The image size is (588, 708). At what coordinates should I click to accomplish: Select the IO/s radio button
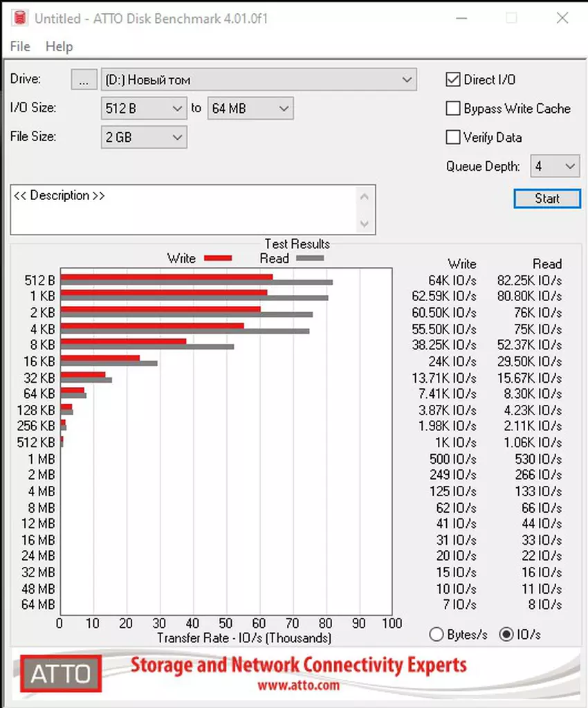tap(506, 635)
